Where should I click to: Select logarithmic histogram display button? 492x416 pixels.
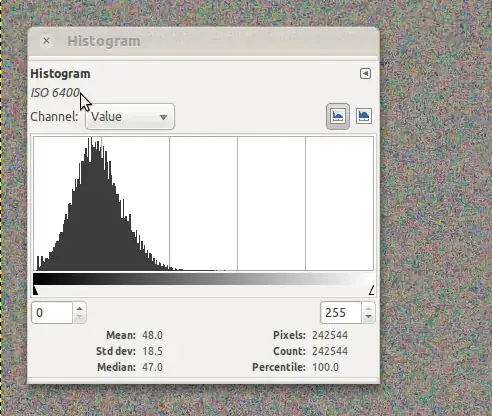coord(364,116)
